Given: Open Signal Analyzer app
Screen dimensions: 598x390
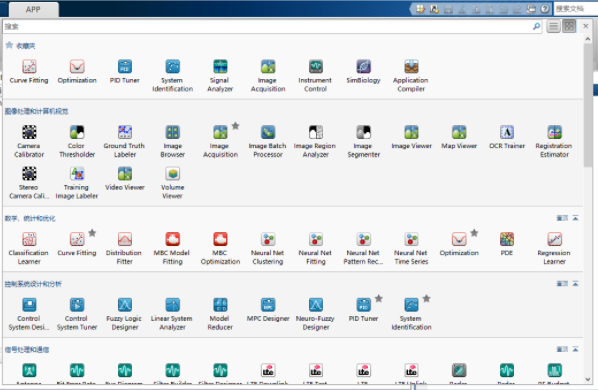Looking at the screenshot, I should pos(220,75).
